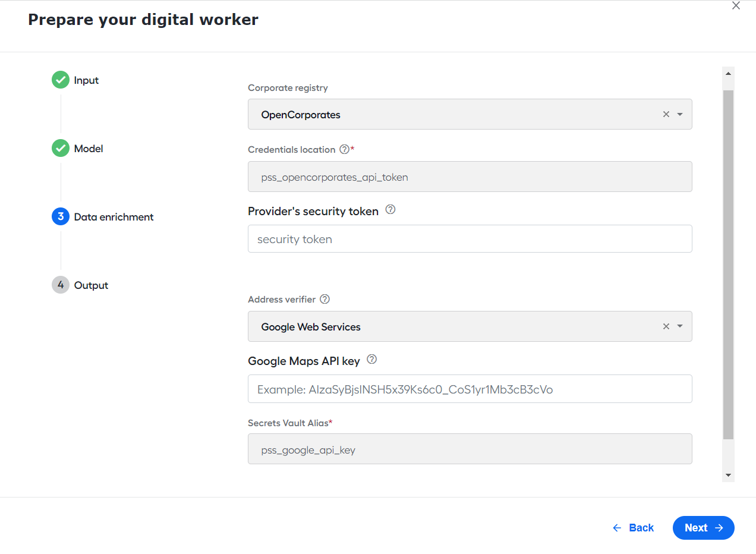Select the Data enrichment step

(x=103, y=217)
